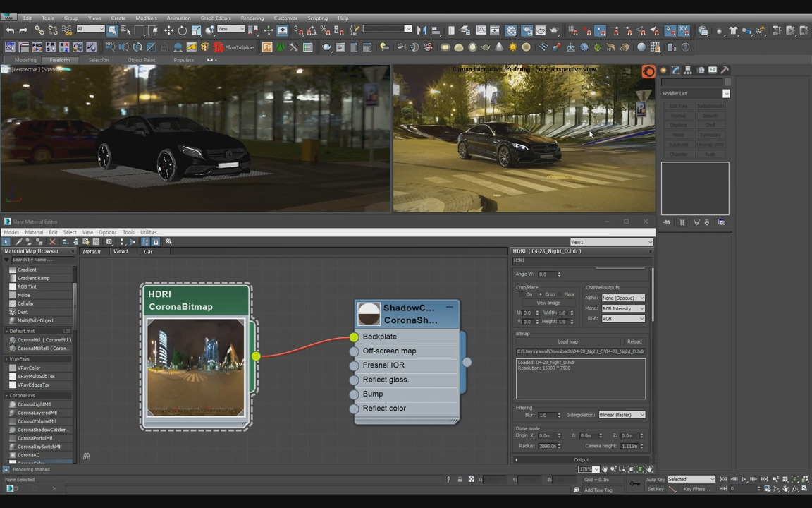The width and height of the screenshot is (812, 508).
Task: Click the Reload bitmap button
Action: 634,341
